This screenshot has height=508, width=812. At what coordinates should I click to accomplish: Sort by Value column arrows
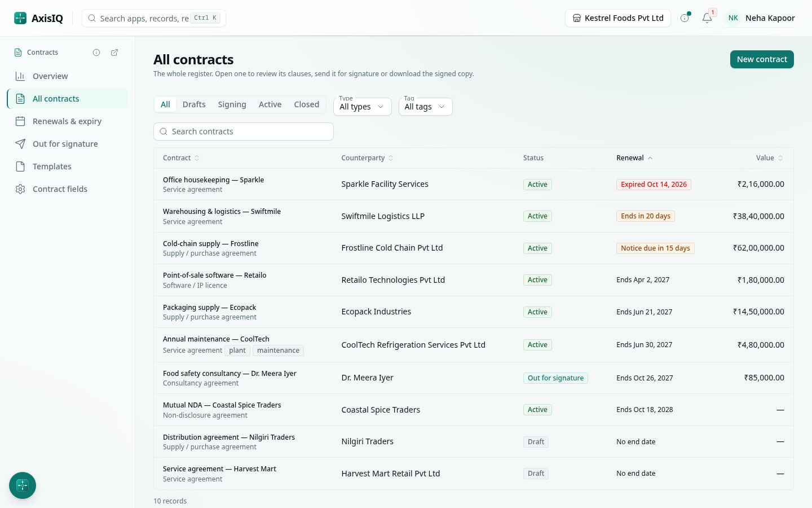coord(780,158)
